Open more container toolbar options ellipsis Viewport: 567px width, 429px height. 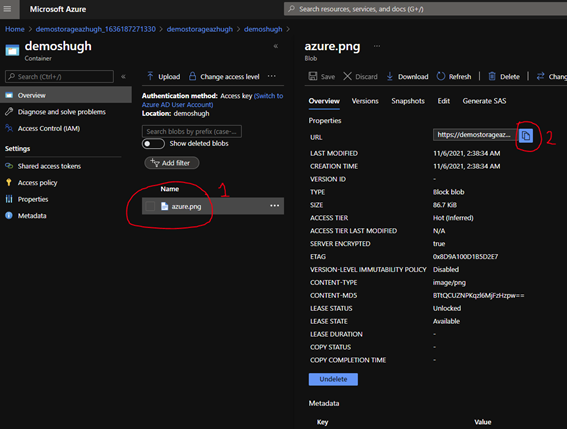pos(272,76)
